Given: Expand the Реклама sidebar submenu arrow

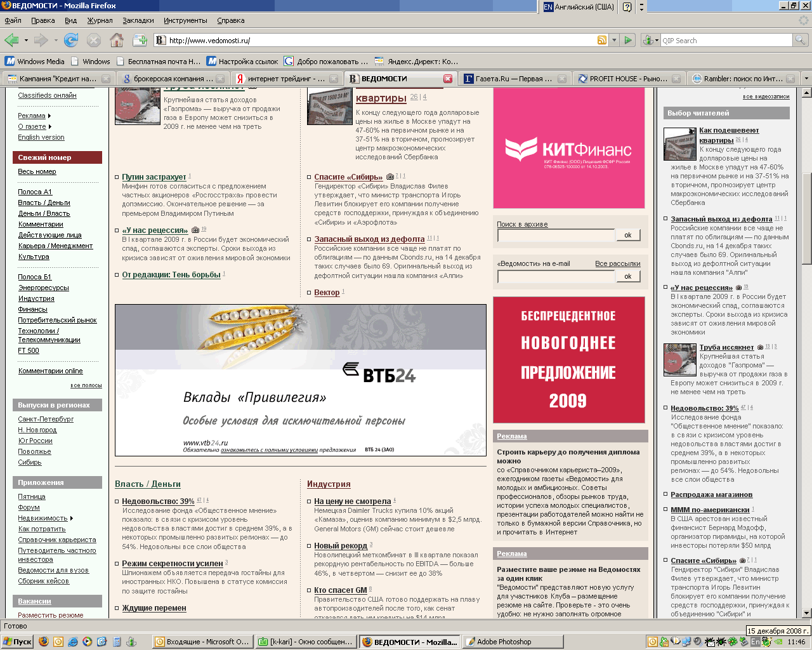Looking at the screenshot, I should coord(49,116).
